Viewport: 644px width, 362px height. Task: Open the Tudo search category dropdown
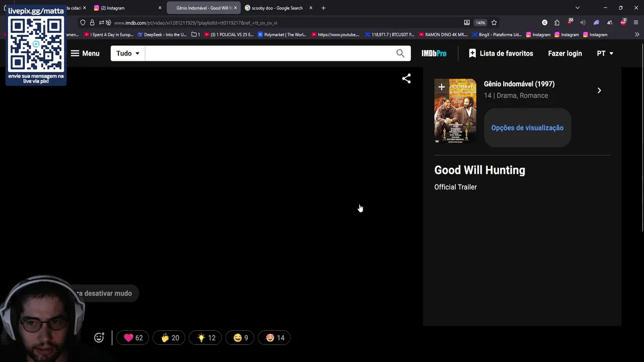pyautogui.click(x=128, y=53)
